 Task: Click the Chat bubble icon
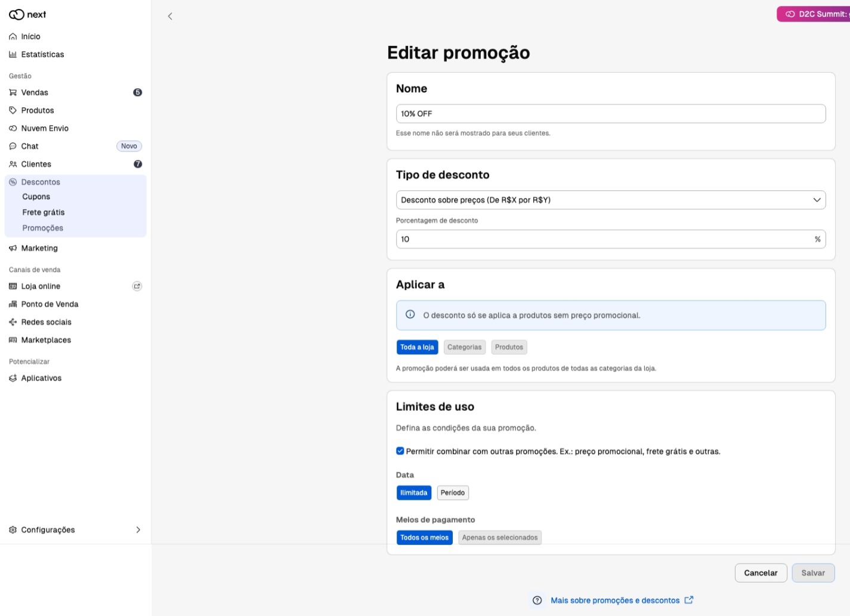click(13, 147)
